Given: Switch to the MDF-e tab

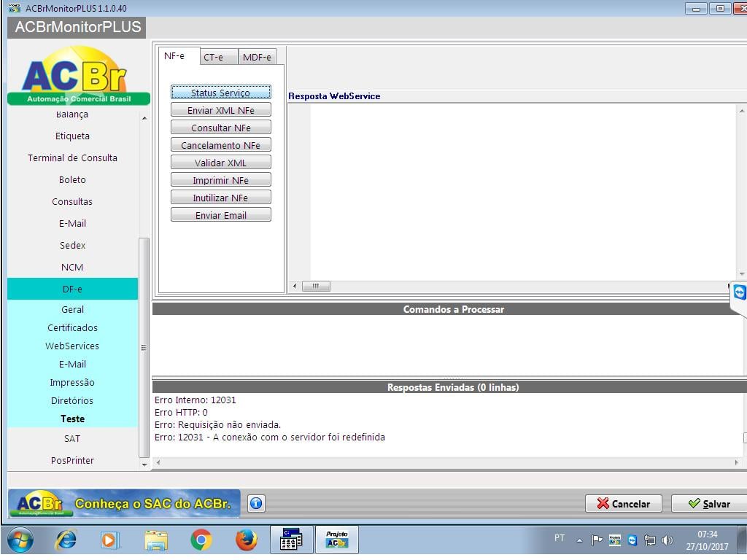Looking at the screenshot, I should click(x=257, y=57).
